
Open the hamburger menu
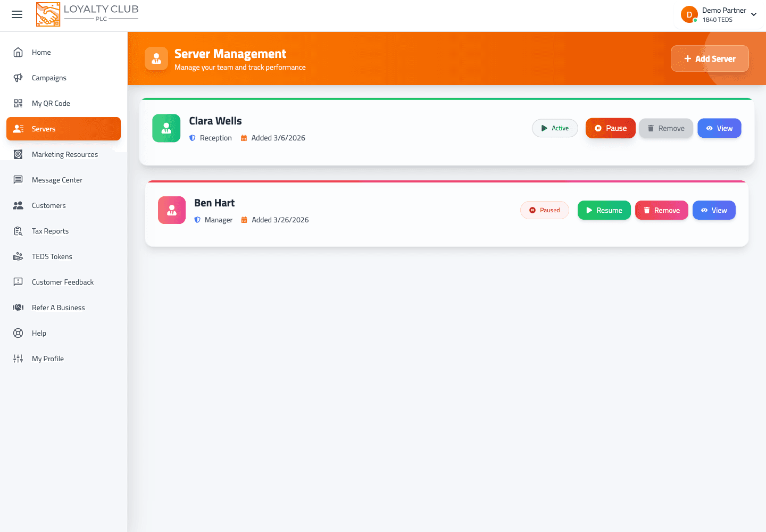coord(17,14)
